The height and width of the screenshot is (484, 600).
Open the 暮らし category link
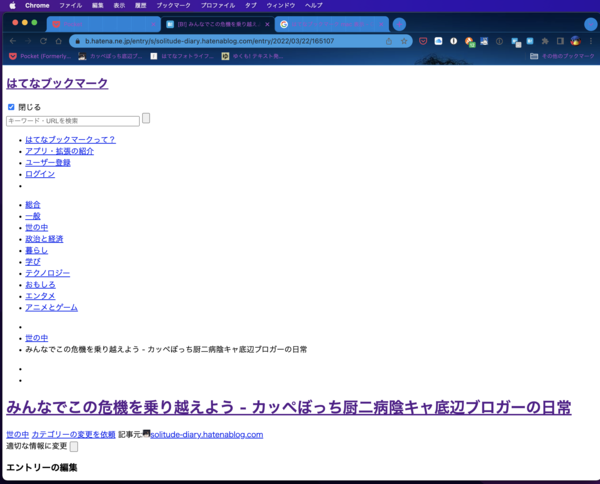36,251
